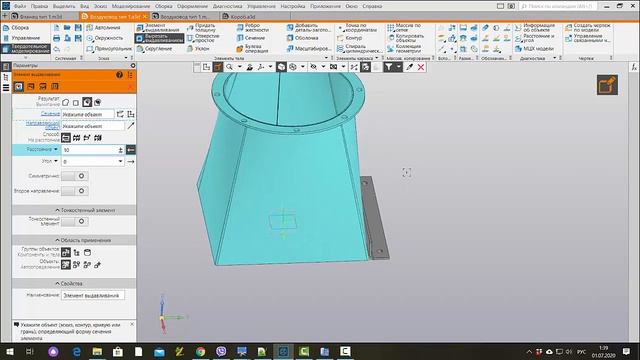Choose Копировать объекты command
The height and width of the screenshot is (360, 640).
[x=406, y=38]
